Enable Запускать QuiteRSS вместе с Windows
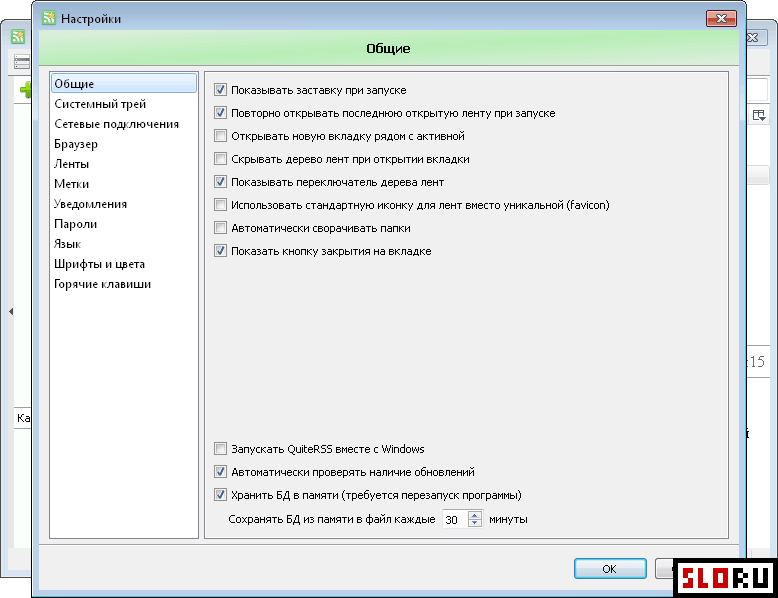This screenshot has height=598, width=778. tap(220, 449)
